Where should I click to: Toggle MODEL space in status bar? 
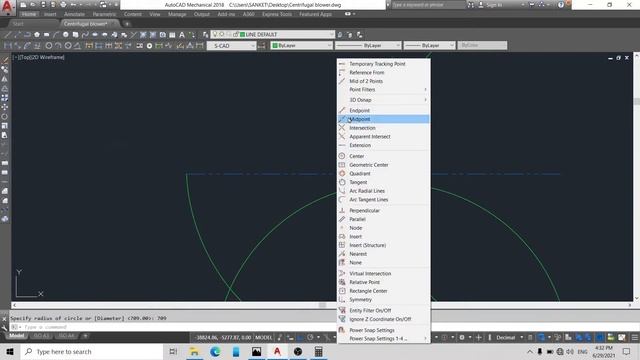pos(263,338)
